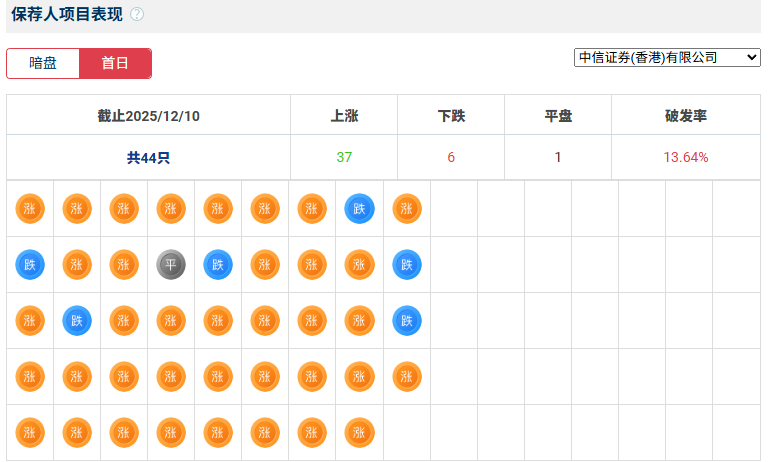Click the blue 跌 icon ending third row
769x462 pixels.
(x=406, y=321)
